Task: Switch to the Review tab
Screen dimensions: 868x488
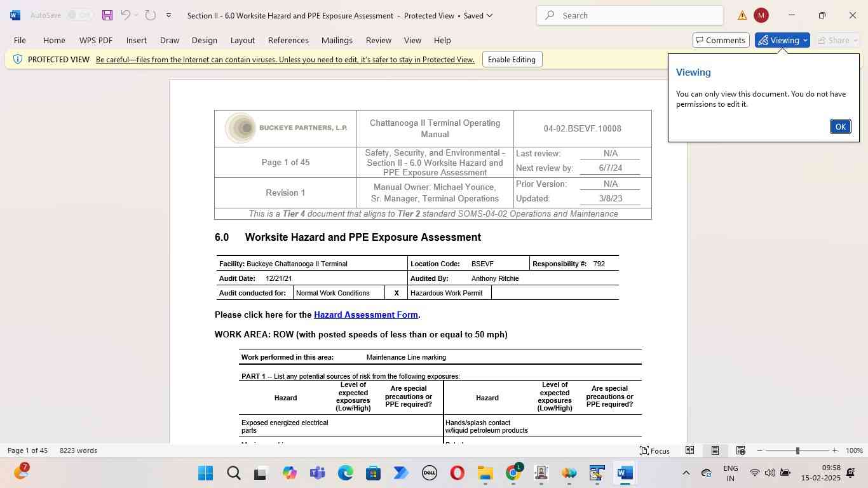Action: (379, 40)
